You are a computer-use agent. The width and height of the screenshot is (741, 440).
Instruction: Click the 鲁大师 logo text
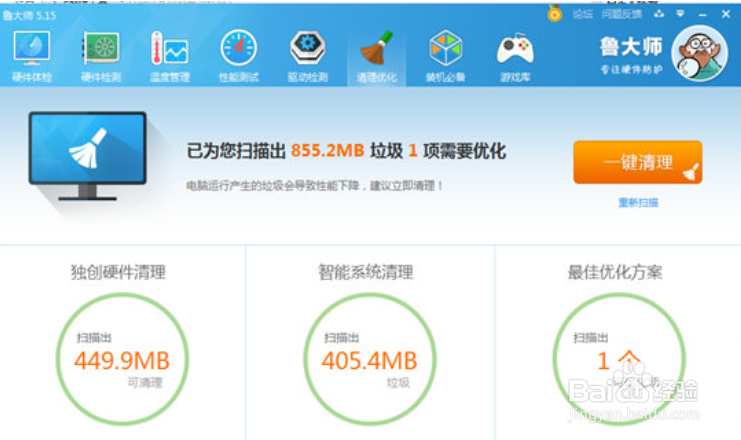pos(631,47)
